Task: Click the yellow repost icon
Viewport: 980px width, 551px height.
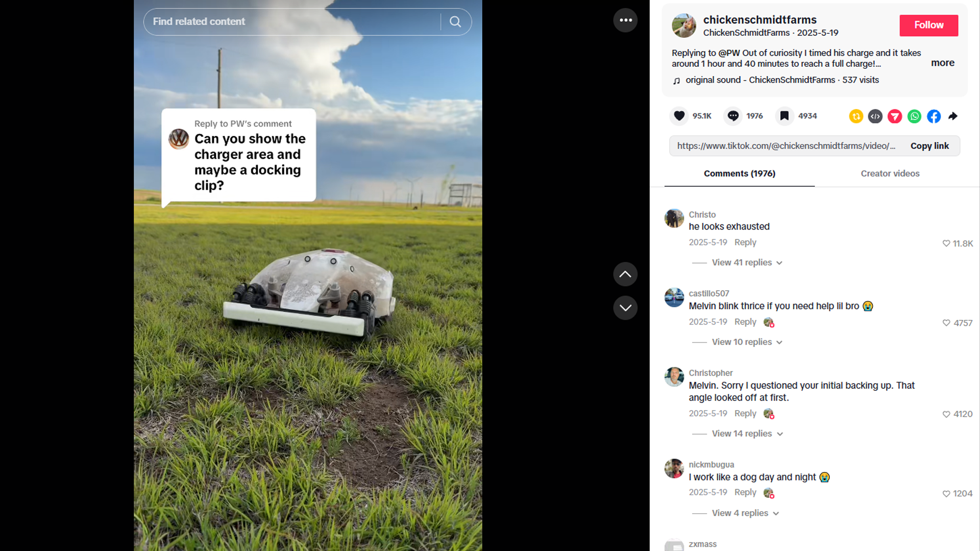Action: click(x=856, y=116)
